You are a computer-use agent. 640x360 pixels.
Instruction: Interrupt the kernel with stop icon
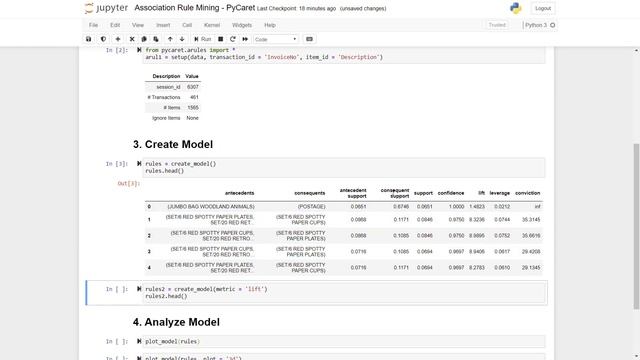click(x=220, y=39)
